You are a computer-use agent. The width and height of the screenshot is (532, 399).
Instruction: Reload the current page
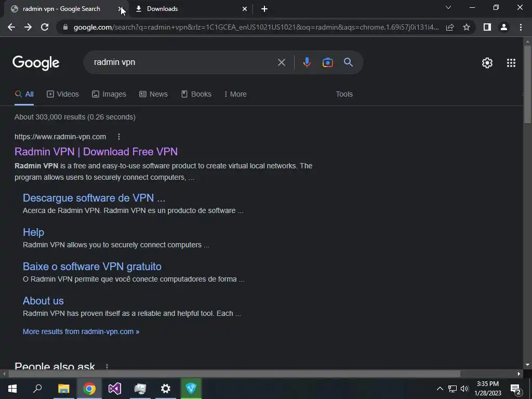(45, 27)
